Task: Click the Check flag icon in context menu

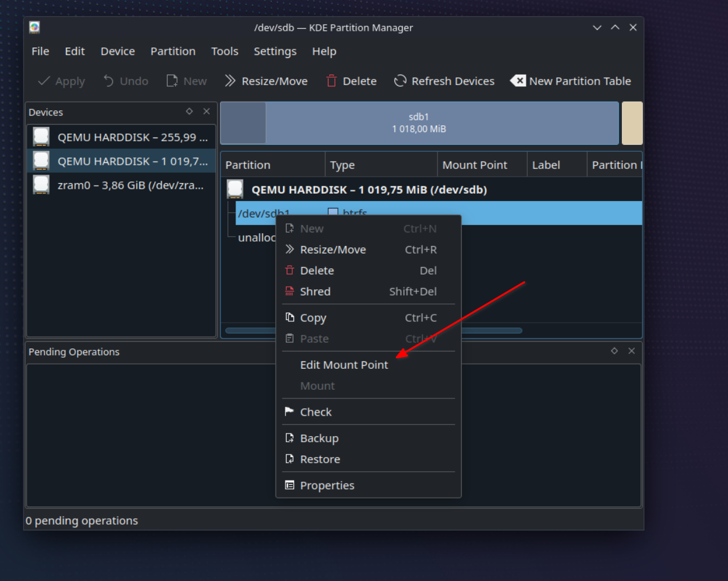Action: point(290,411)
